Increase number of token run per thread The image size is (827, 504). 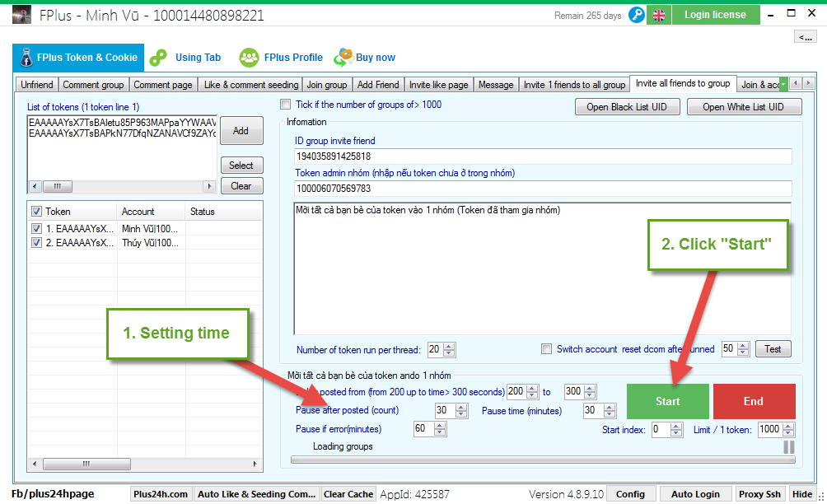449,346
